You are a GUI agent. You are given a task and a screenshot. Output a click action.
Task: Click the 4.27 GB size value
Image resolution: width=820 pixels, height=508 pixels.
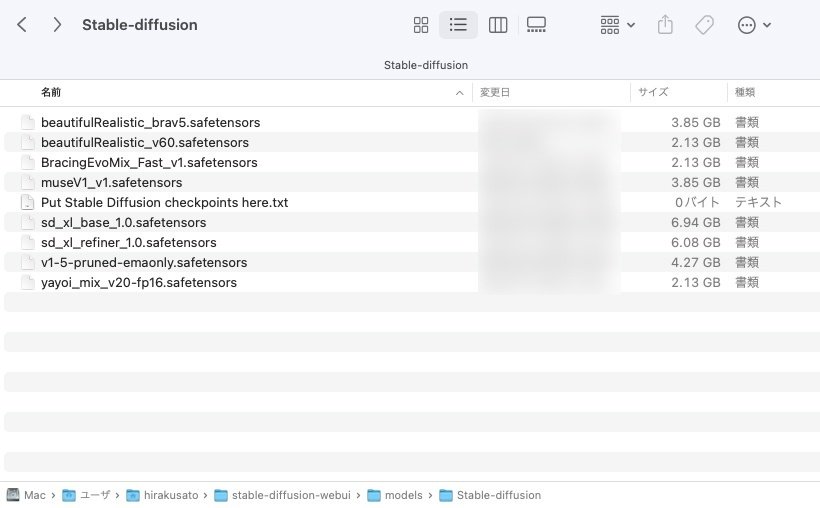pyautogui.click(x=696, y=263)
